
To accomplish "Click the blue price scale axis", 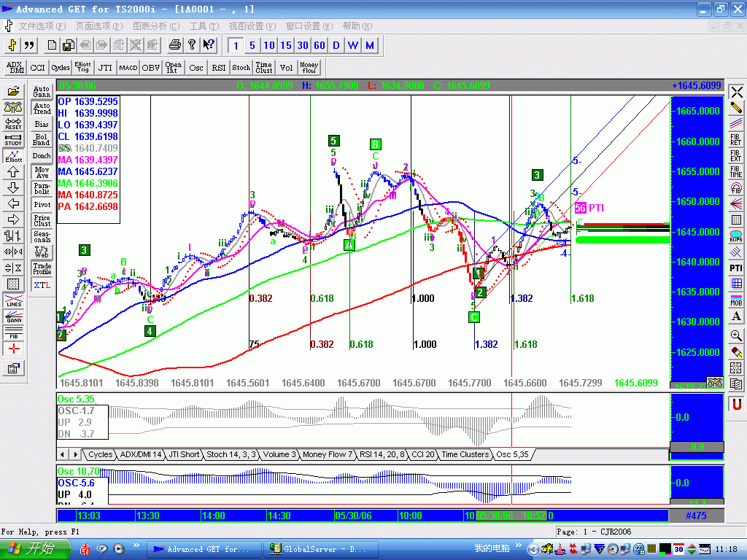I will click(x=697, y=241).
